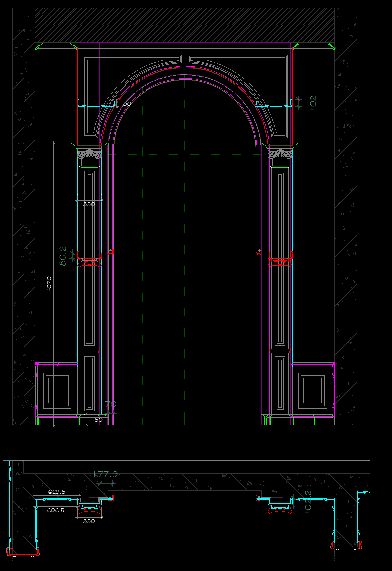Select the green 60.2 dimension label
Screen dimensions: 392x571
(63, 256)
